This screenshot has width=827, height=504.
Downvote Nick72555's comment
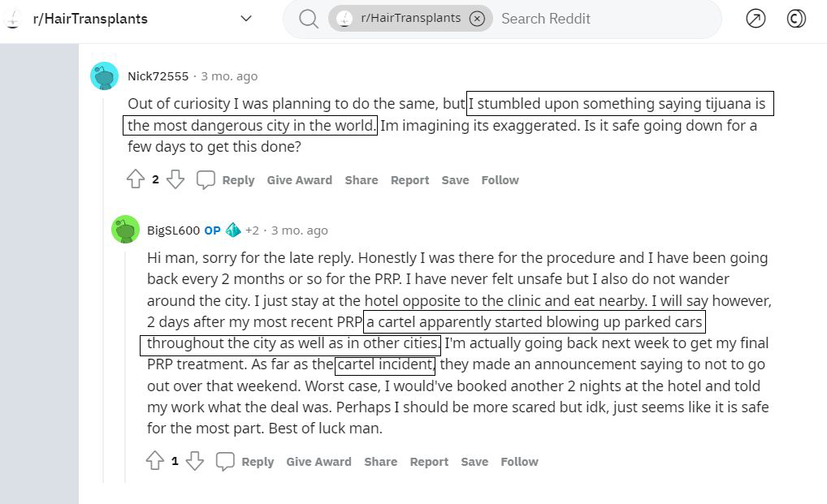(x=175, y=180)
